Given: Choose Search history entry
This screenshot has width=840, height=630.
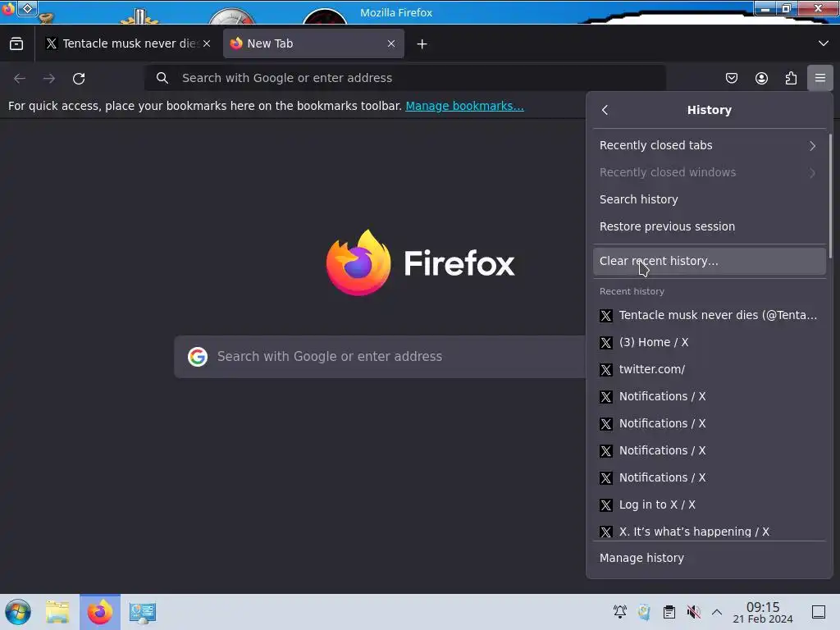Looking at the screenshot, I should tap(710, 200).
